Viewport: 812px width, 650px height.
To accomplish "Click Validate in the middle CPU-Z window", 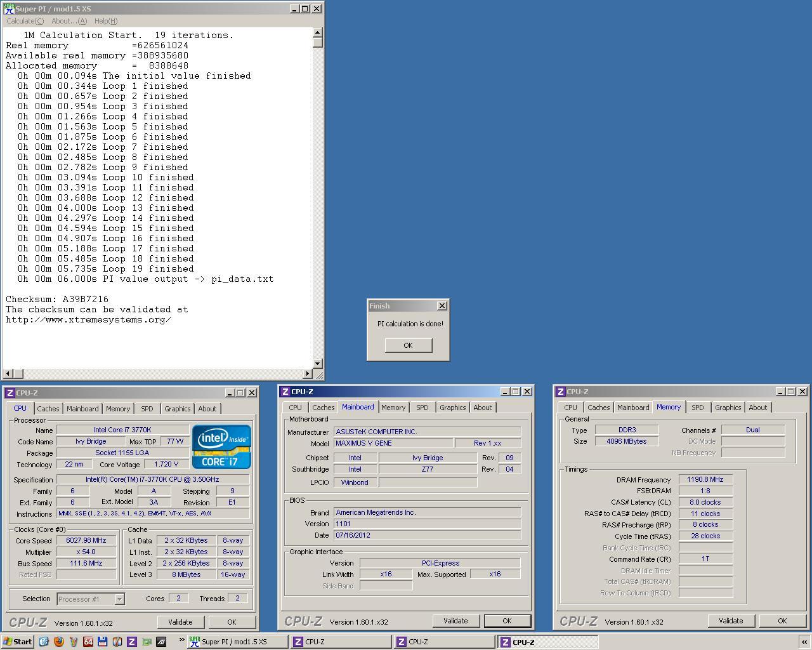I will [455, 621].
